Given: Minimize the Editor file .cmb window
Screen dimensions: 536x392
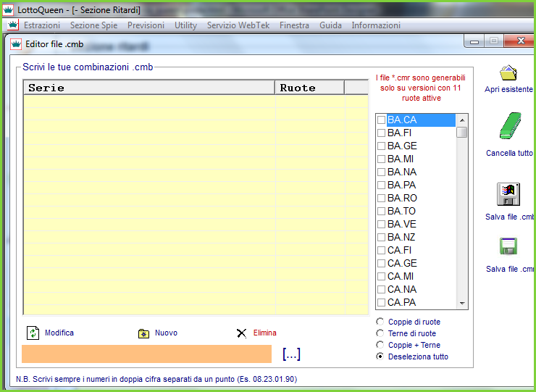Looking at the screenshot, I should point(474,42).
